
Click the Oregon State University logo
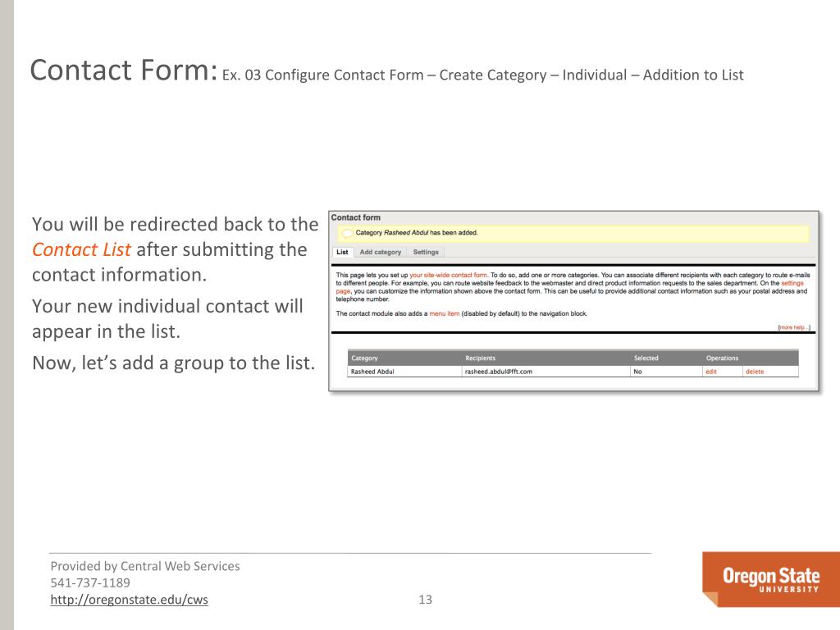pyautogui.click(x=771, y=579)
